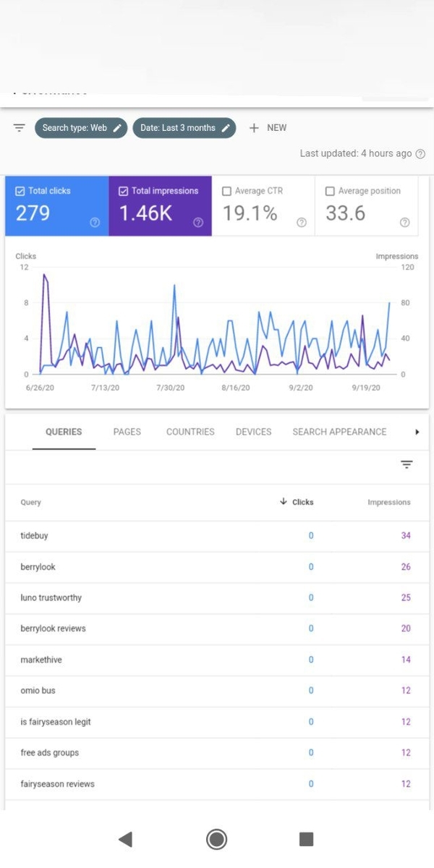Viewport: 434px width, 868px height.
Task: Open the table filter rows icon
Action: tap(407, 464)
